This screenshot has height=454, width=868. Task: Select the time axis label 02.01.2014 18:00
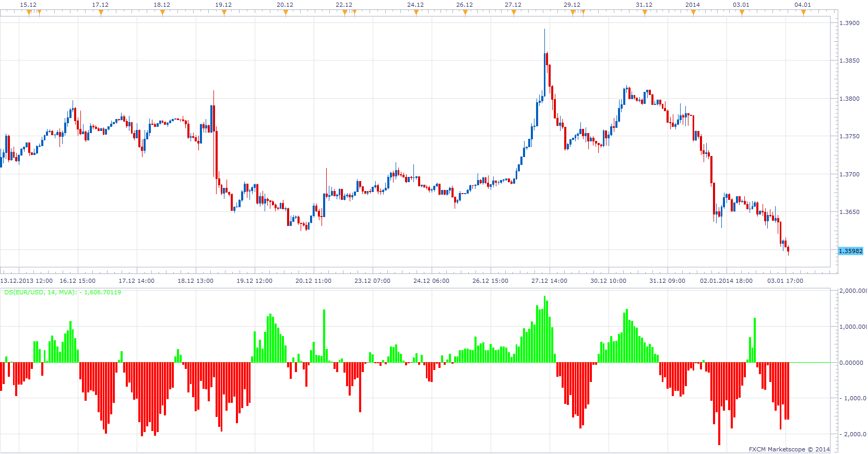(726, 281)
